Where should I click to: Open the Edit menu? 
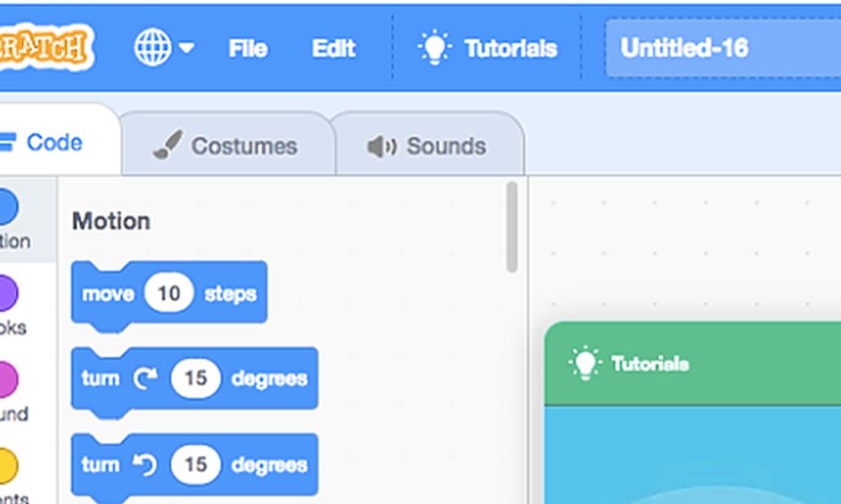(333, 48)
